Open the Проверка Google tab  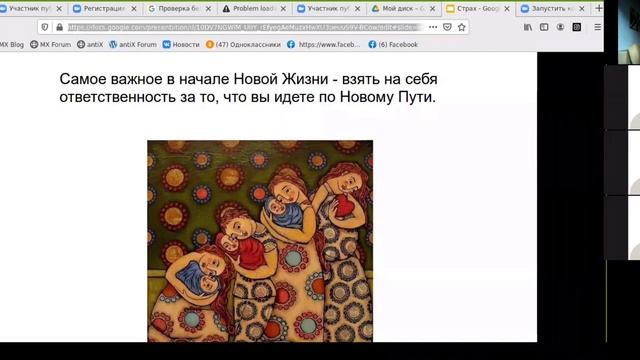tap(179, 9)
